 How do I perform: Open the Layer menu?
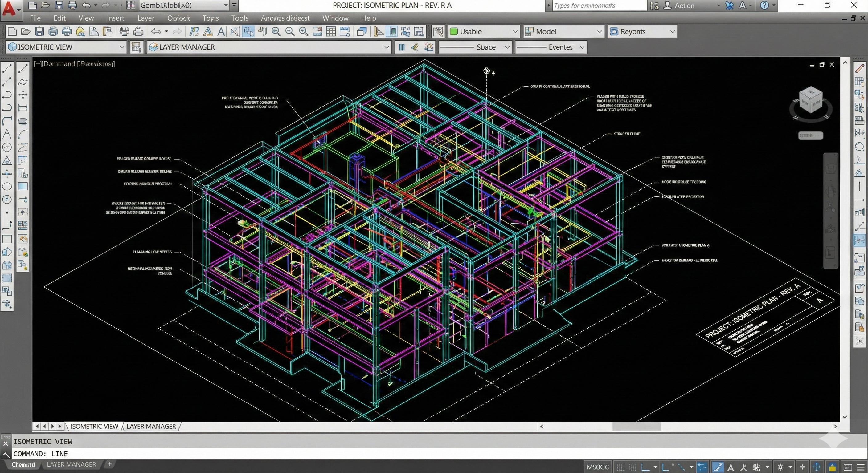coord(146,18)
